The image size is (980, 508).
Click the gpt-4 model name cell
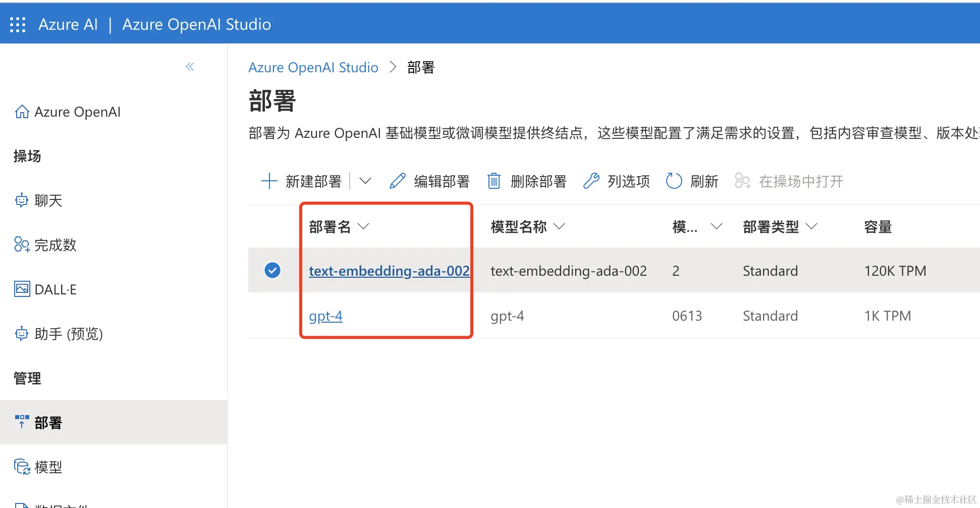(x=507, y=316)
